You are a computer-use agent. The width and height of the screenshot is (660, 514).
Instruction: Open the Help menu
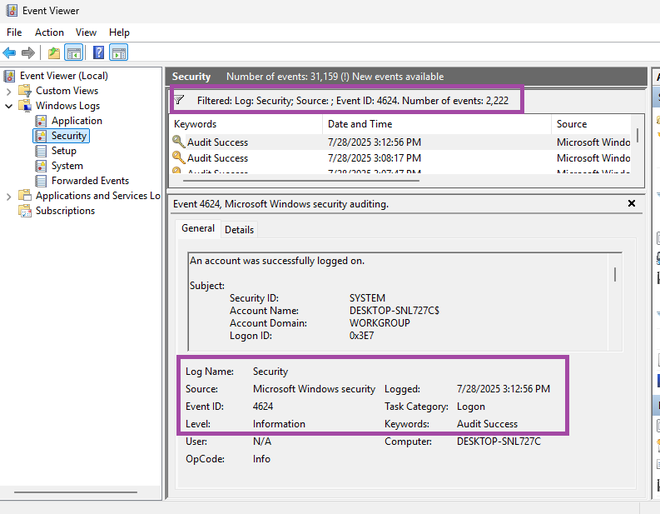(x=119, y=32)
